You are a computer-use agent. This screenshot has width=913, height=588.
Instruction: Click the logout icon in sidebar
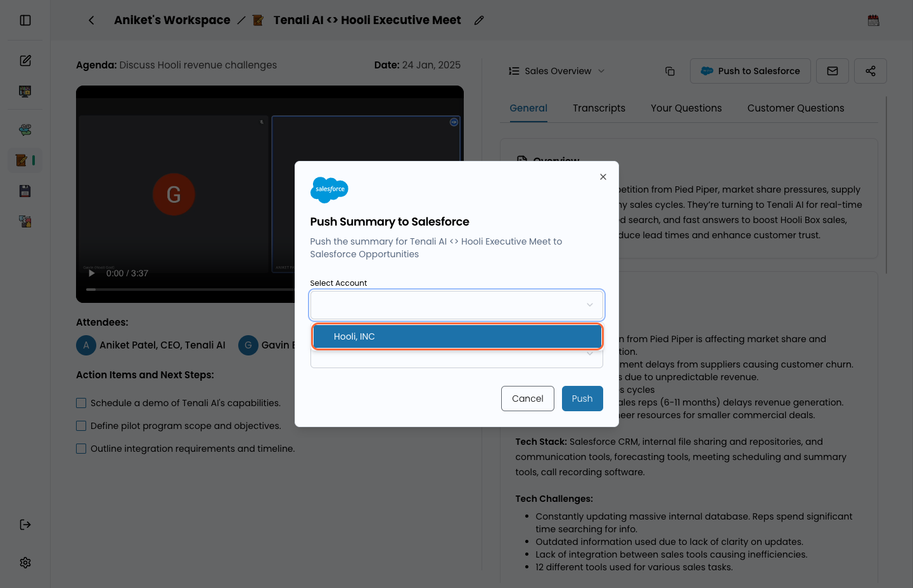click(x=25, y=525)
